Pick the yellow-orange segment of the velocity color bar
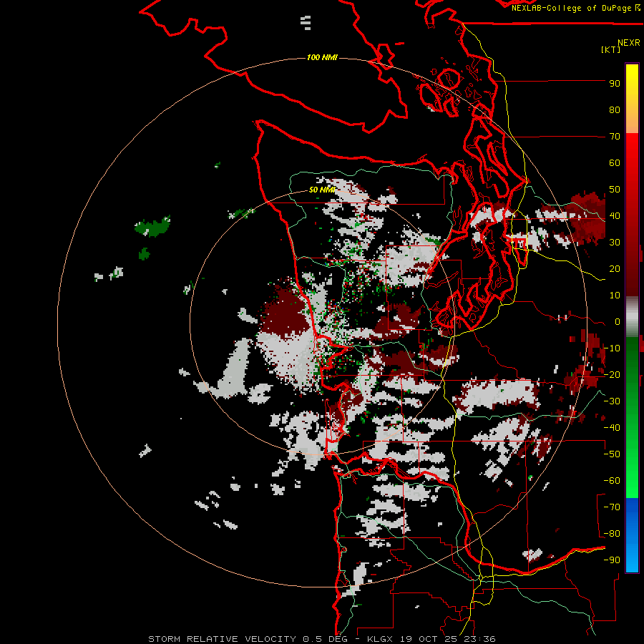Screen dimensions: 644x644 pos(632,99)
